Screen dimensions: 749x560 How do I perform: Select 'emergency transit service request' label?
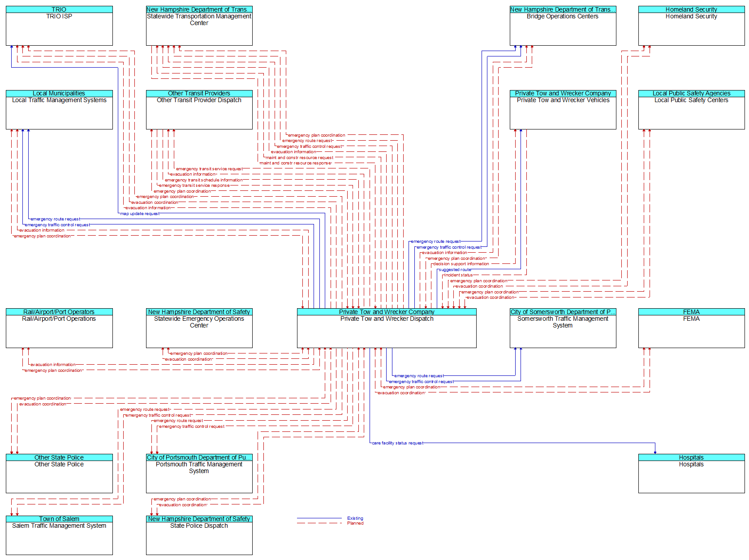tap(209, 169)
